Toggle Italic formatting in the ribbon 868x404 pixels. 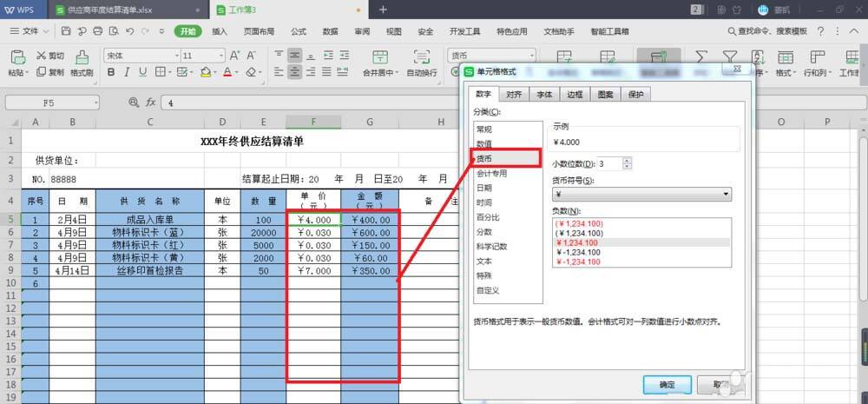tap(128, 73)
